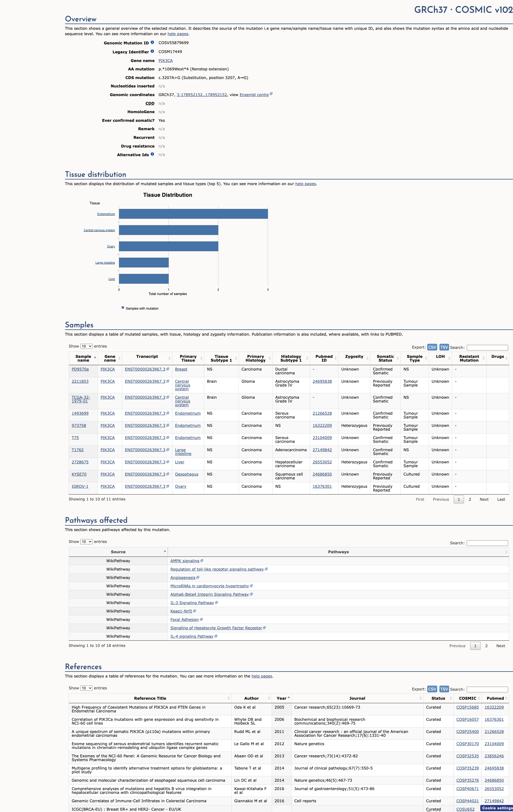The height and width of the screenshot is (812, 513).
Task: Open Cookie settings button
Action: click(497, 808)
